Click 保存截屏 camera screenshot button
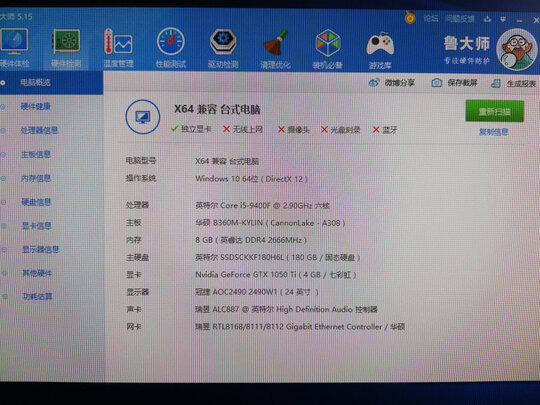This screenshot has height=405, width=540. [x=454, y=83]
